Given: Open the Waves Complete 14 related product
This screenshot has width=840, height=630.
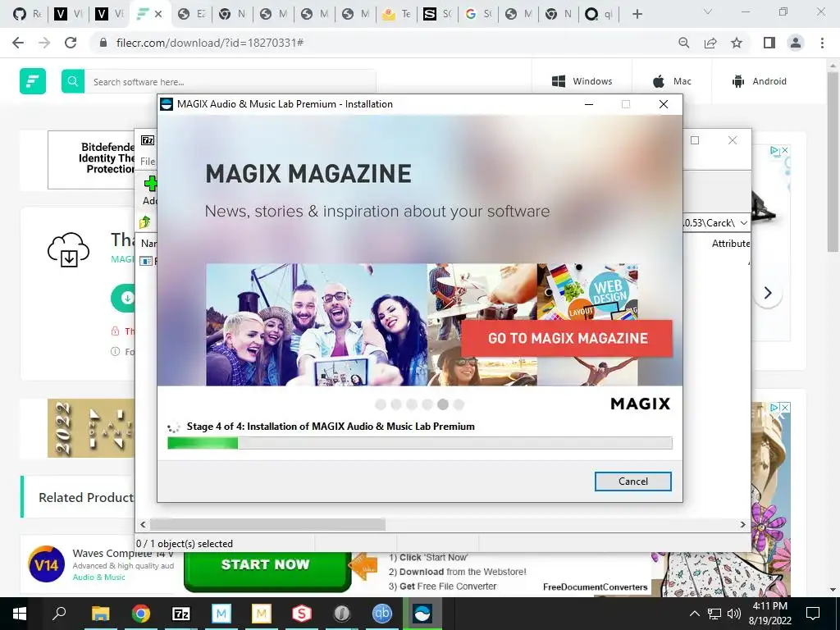Looking at the screenshot, I should tap(123, 554).
